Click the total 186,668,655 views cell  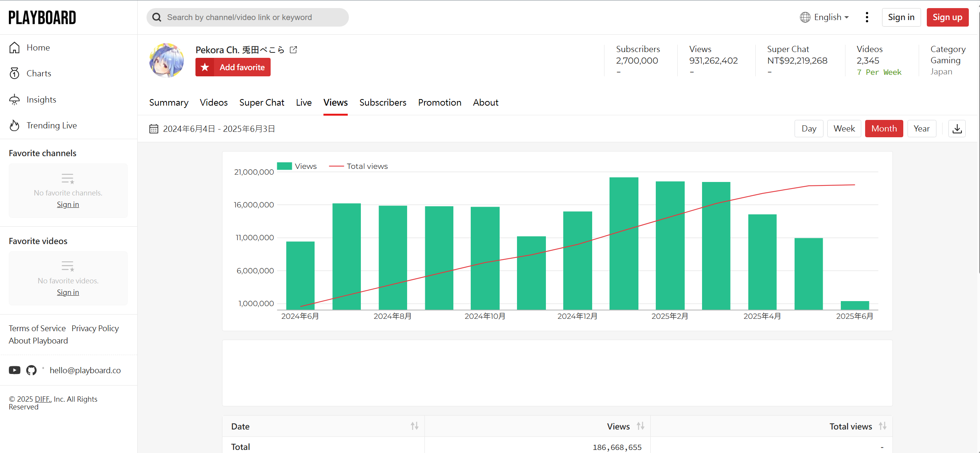tap(617, 447)
